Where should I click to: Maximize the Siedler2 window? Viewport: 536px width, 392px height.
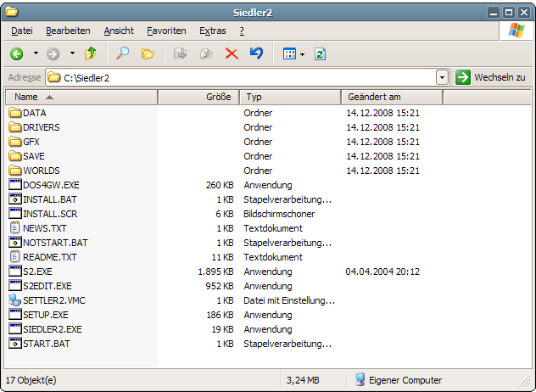(x=509, y=13)
